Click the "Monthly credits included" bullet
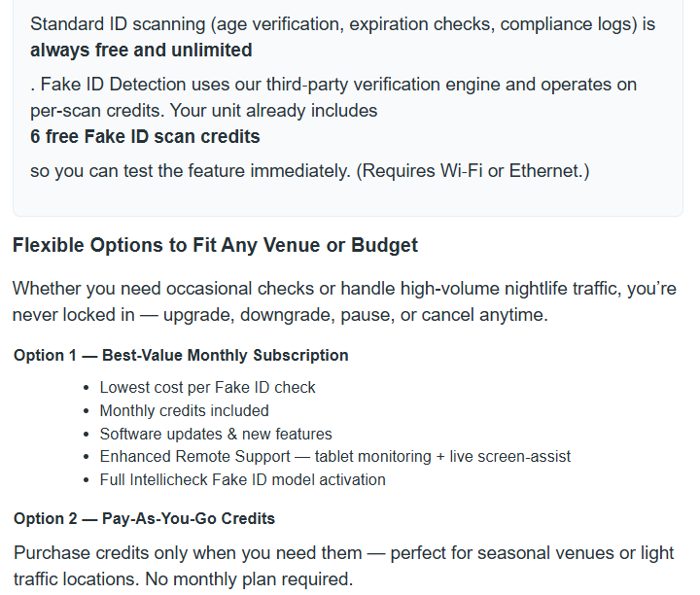 [184, 410]
